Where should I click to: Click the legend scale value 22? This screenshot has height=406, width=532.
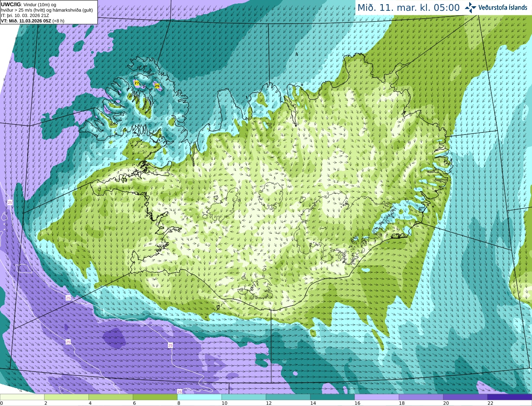pyautogui.click(x=490, y=403)
